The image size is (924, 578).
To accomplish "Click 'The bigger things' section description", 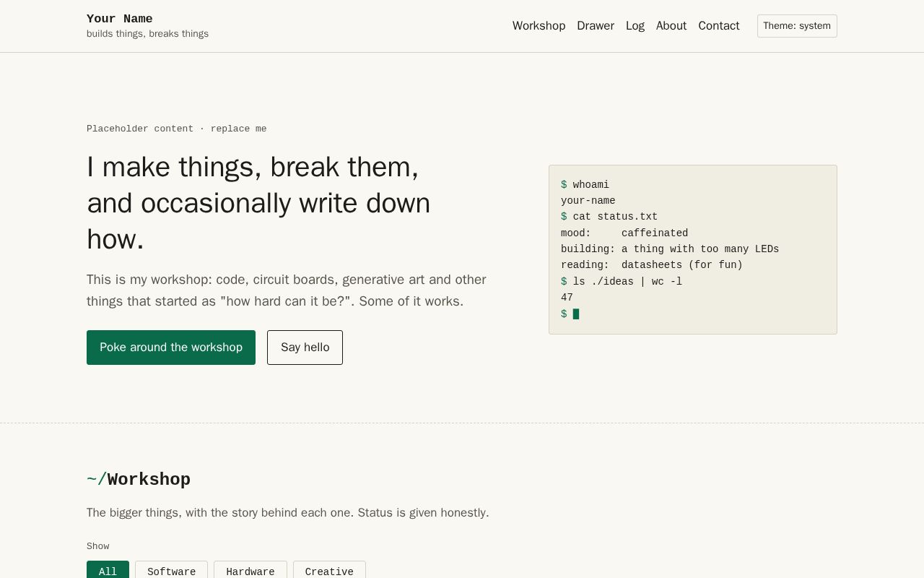I will [x=288, y=513].
